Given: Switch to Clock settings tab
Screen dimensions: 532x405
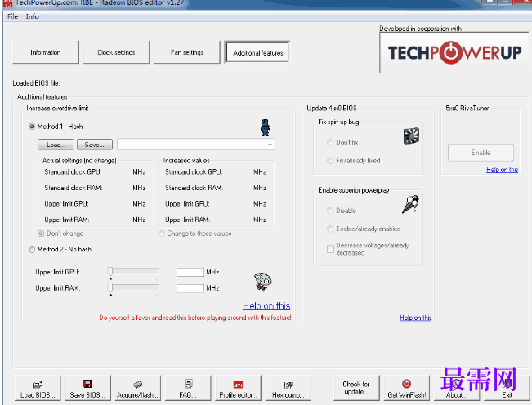Looking at the screenshot, I should point(116,52).
